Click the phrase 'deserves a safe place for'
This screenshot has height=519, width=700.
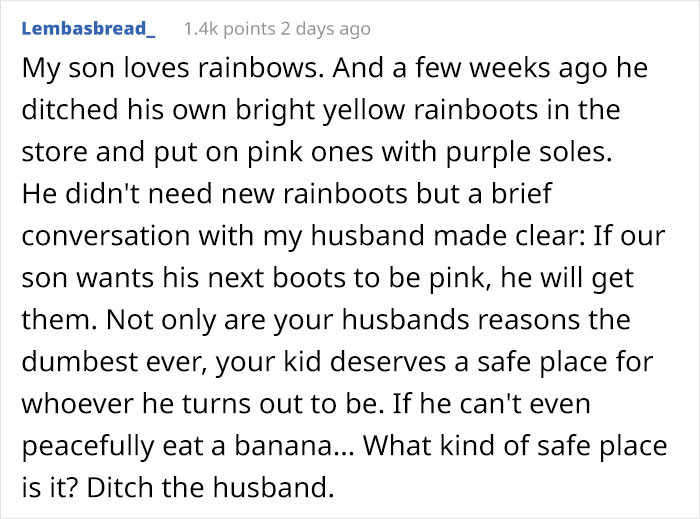[492, 361]
